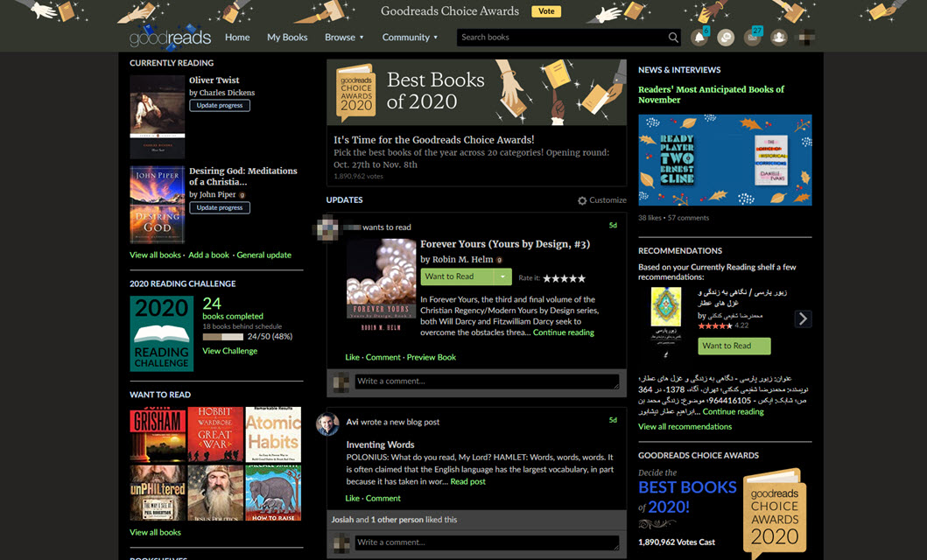The height and width of the screenshot is (560, 927).
Task: Click the Add a book link
Action: (208, 255)
